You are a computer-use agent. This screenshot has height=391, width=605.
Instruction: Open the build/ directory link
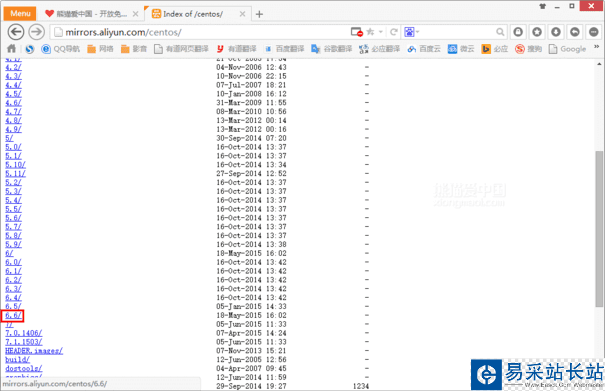[17, 360]
